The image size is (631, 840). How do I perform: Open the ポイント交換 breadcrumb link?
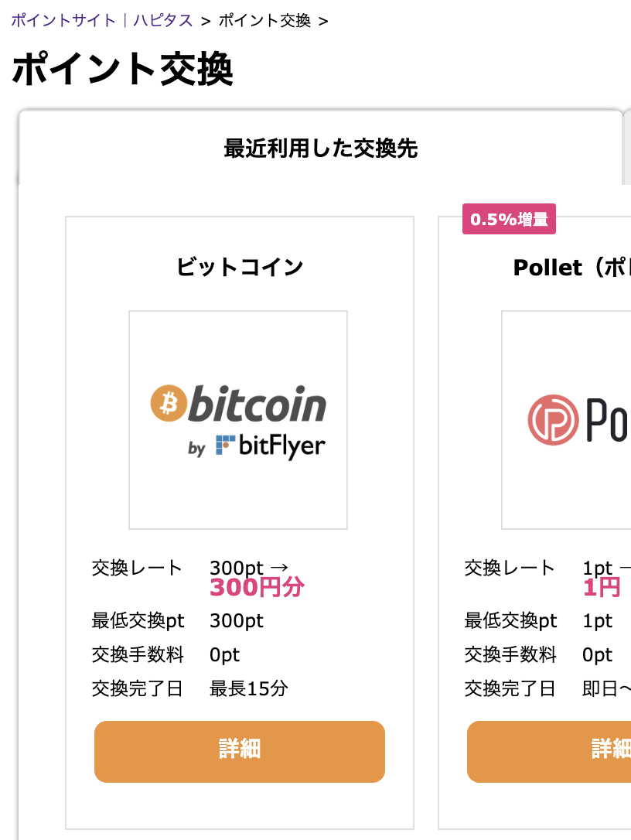(267, 22)
